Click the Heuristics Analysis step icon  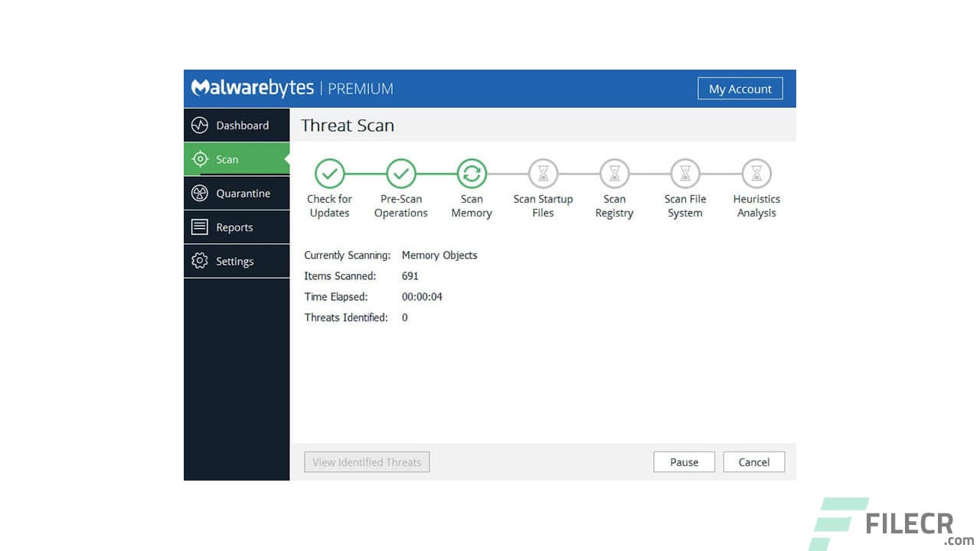coord(756,173)
